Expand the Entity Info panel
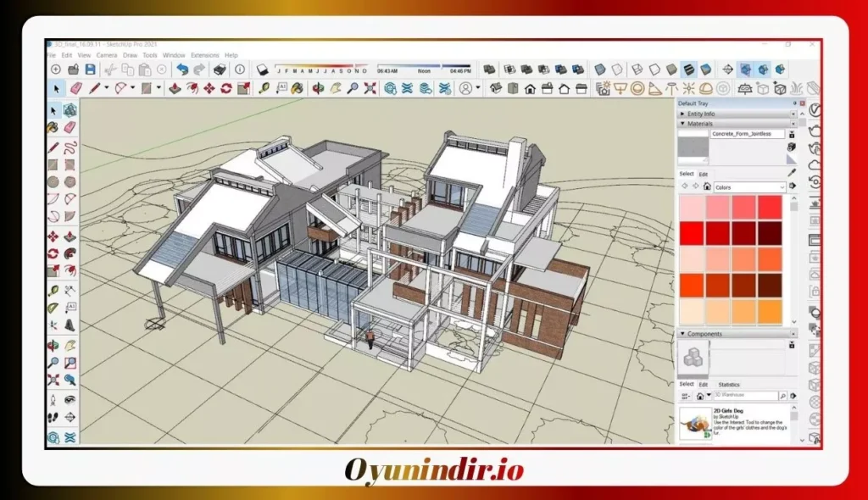 (682, 114)
